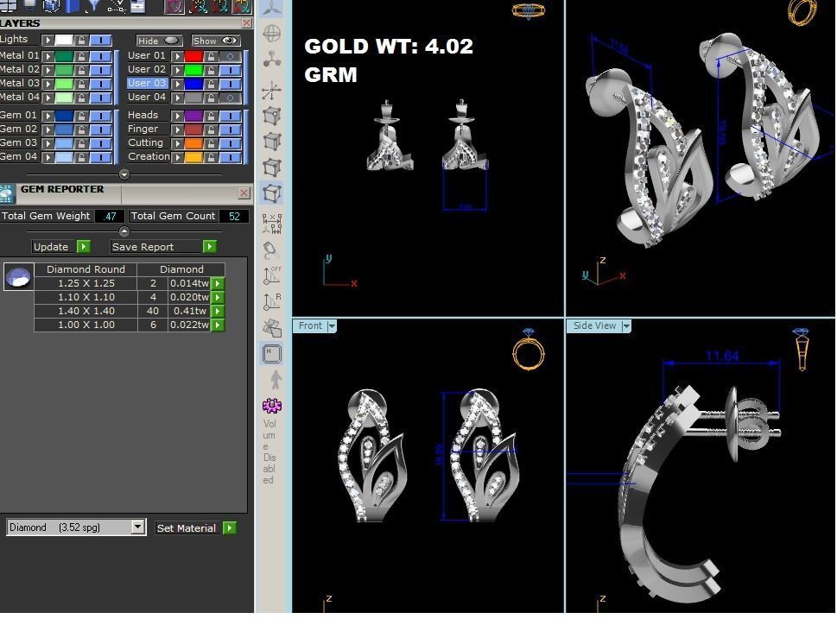
Task: Expand the User 01 layer arrow
Action: pos(177,56)
